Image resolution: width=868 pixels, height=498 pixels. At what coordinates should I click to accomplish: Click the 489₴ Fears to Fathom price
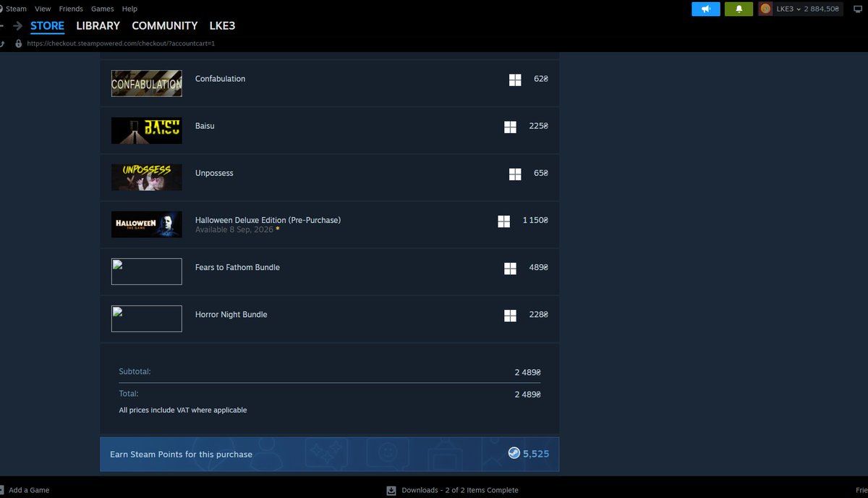click(538, 267)
